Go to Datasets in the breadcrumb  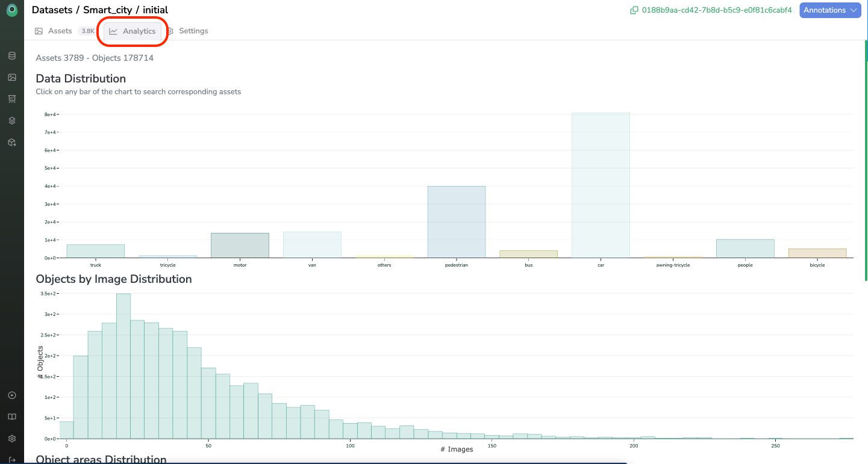[x=52, y=10]
